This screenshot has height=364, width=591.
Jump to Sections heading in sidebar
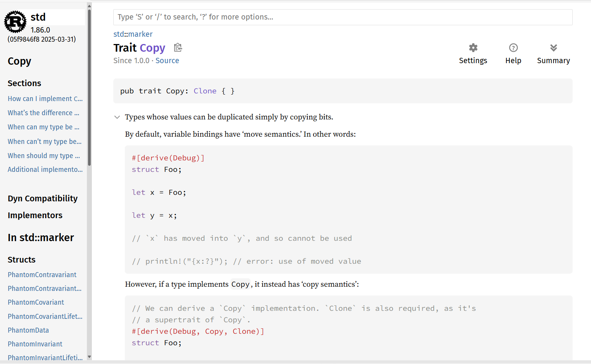point(24,83)
